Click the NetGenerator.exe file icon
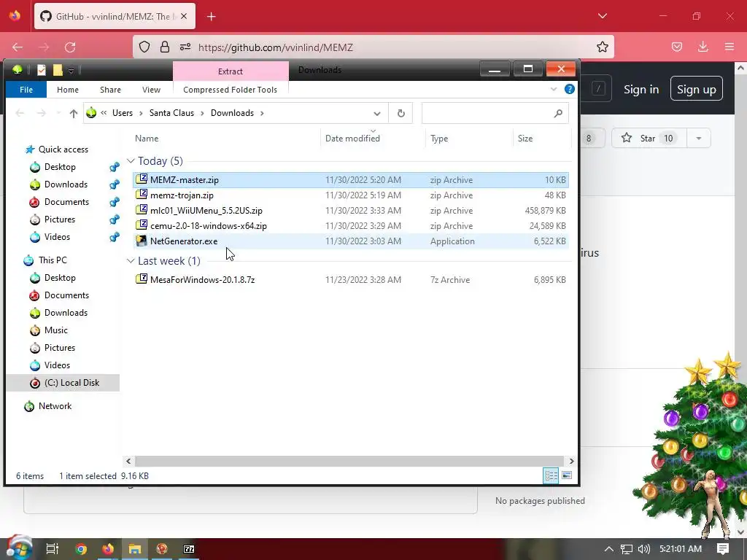The width and height of the screenshot is (747, 560). tap(142, 241)
